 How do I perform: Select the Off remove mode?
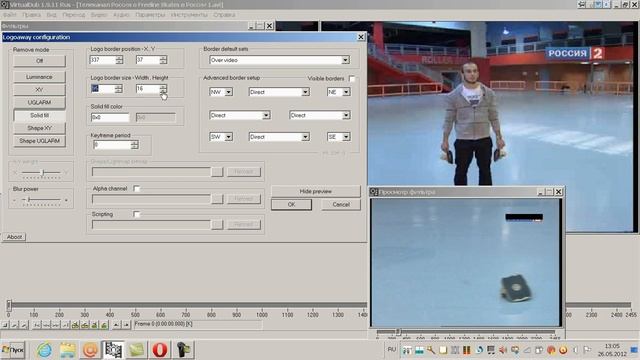39,61
